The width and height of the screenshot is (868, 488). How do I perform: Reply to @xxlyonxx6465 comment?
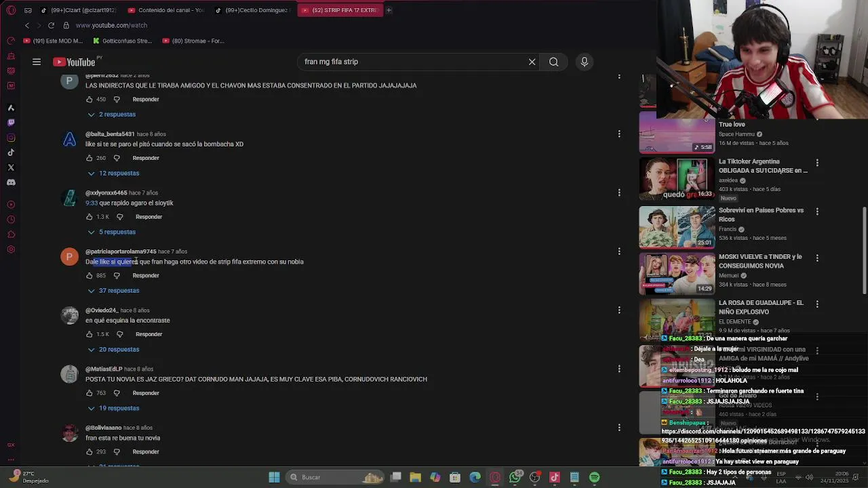coord(149,217)
